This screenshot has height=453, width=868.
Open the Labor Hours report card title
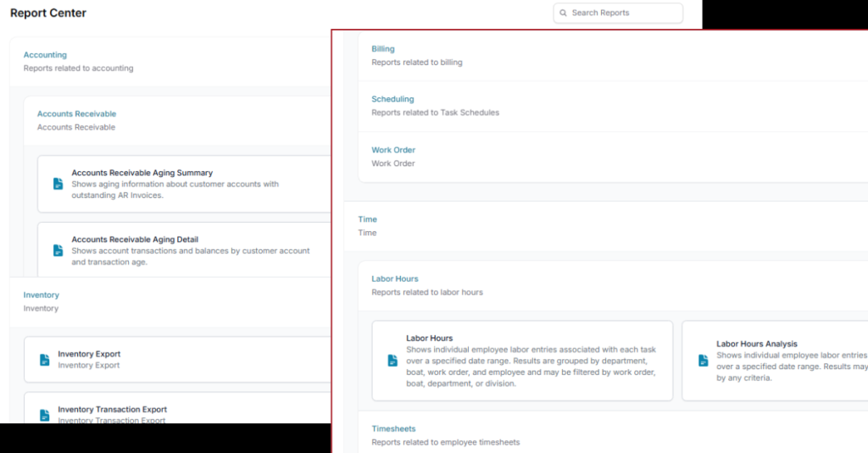tap(429, 338)
